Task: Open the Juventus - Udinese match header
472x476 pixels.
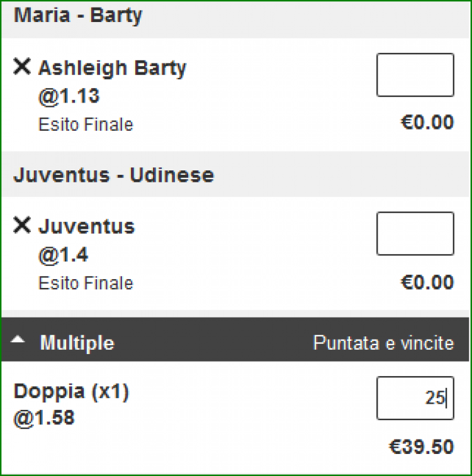Action: [x=113, y=175]
